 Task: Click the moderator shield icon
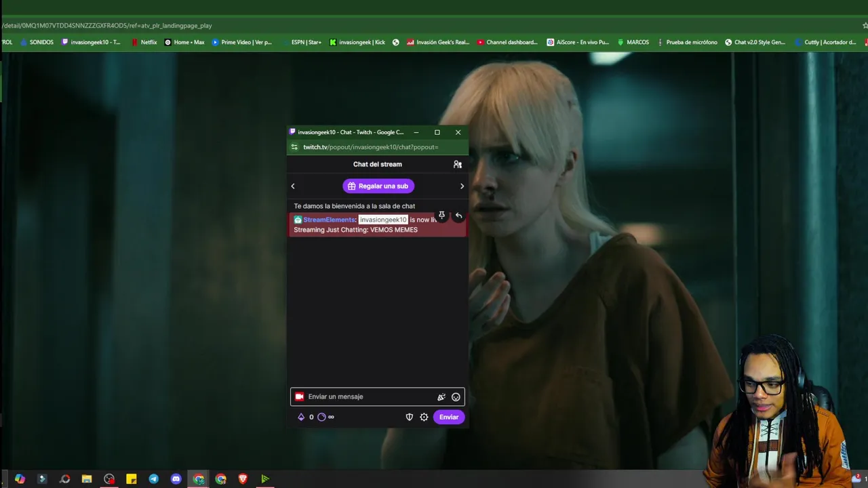pyautogui.click(x=410, y=417)
